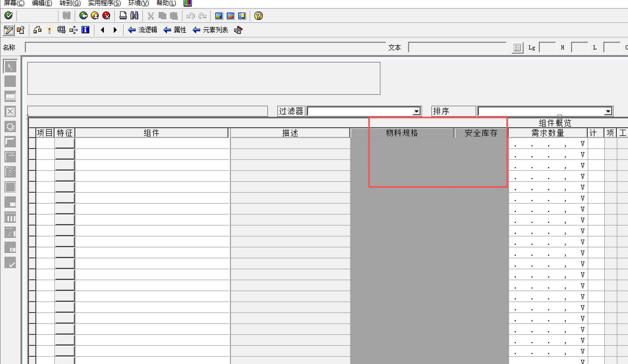Screen dimensions: 628x364
Task: Select the pointer tool in element palette
Action: (x=10, y=66)
